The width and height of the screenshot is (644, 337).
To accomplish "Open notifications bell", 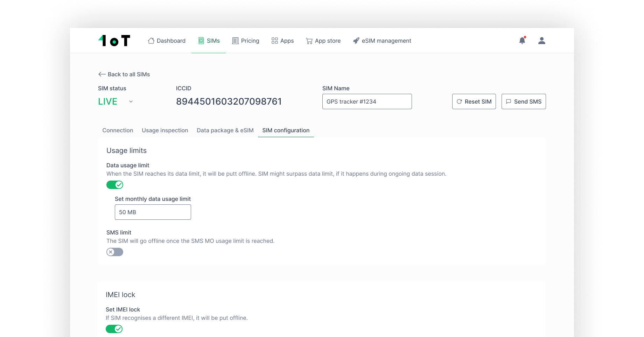I will coord(522,40).
